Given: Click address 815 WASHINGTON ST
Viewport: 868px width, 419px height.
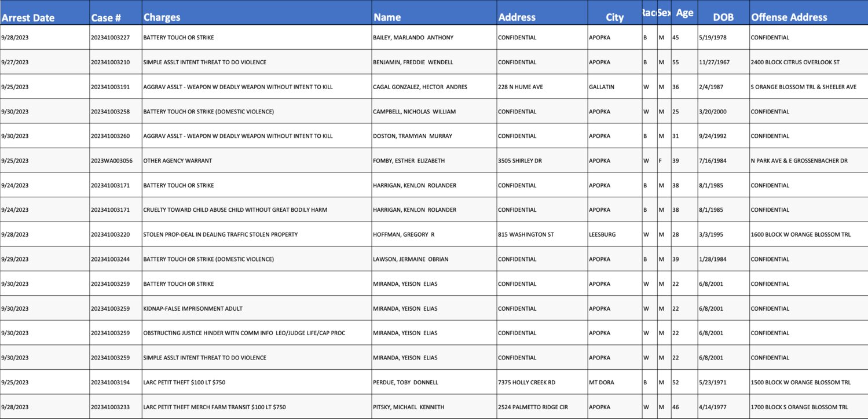Looking at the screenshot, I should (x=525, y=234).
